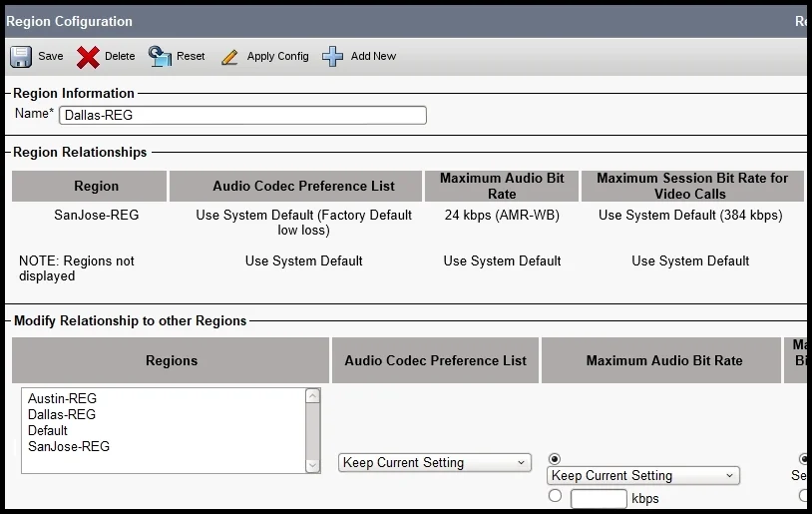Select Austin-REG in the regions list
The width and height of the screenshot is (812, 514).
coord(62,398)
